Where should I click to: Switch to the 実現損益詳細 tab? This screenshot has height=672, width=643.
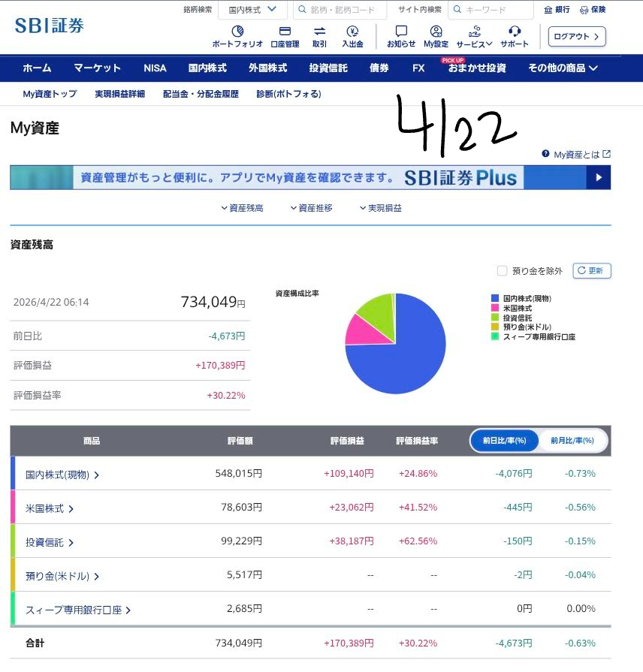click(x=119, y=94)
